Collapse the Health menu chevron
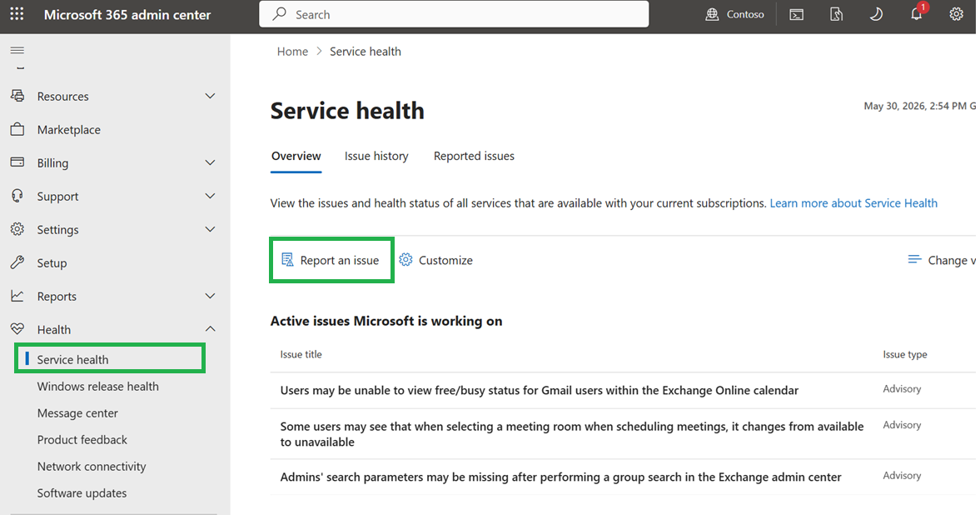The image size is (980, 515). 210,329
